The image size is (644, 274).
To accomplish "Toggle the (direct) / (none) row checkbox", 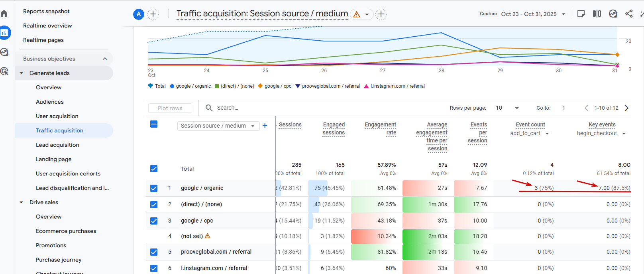I will 154,205.
